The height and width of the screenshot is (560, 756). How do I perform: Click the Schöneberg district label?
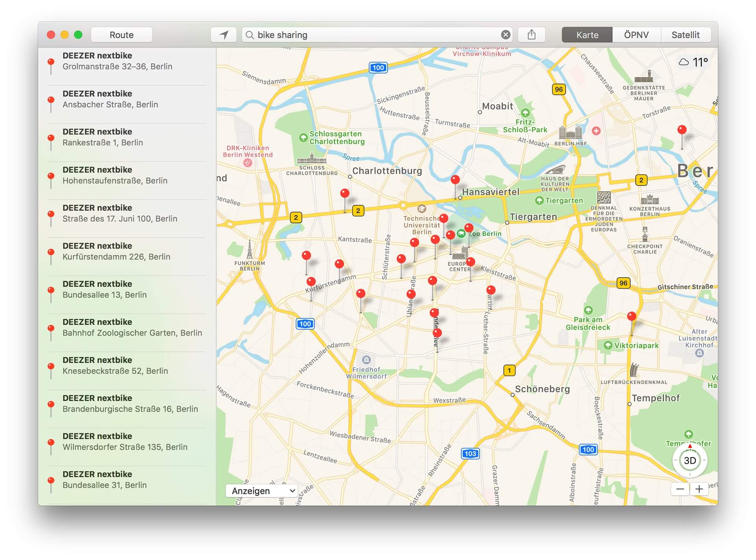542,389
